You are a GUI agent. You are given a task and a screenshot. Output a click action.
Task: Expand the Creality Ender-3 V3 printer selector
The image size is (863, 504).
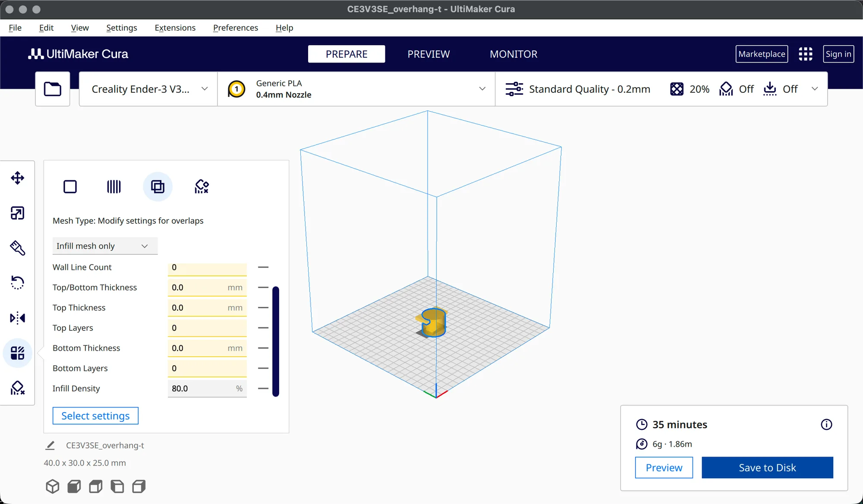click(148, 89)
